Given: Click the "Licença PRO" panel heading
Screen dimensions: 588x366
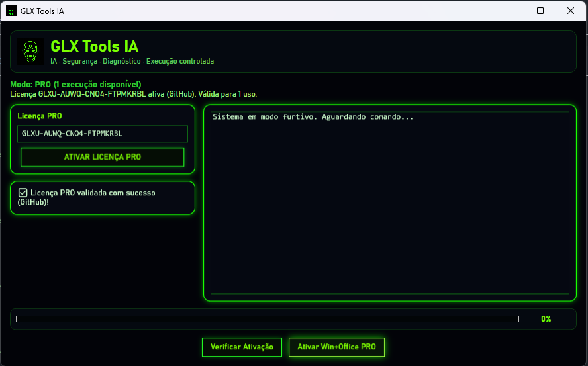Looking at the screenshot, I should click(40, 116).
